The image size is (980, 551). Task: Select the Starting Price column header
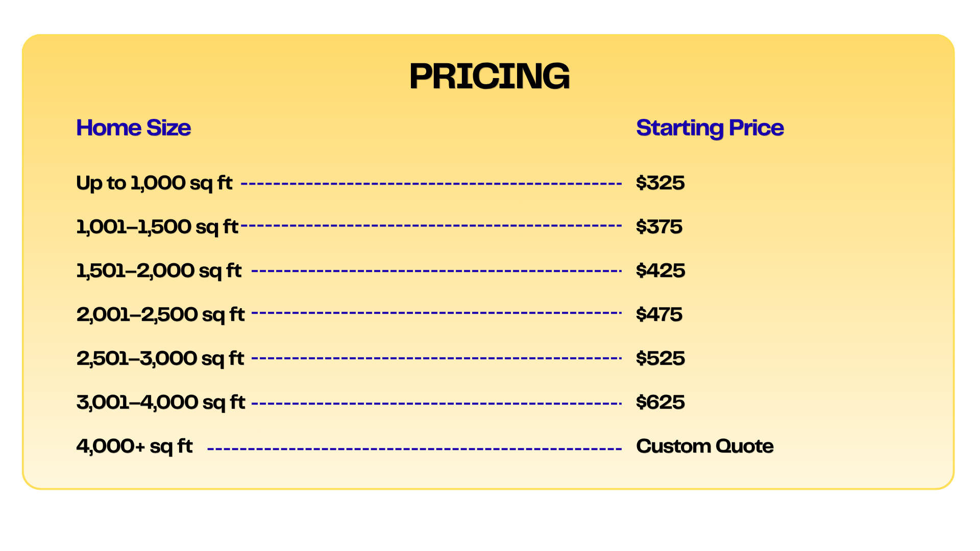[709, 129]
